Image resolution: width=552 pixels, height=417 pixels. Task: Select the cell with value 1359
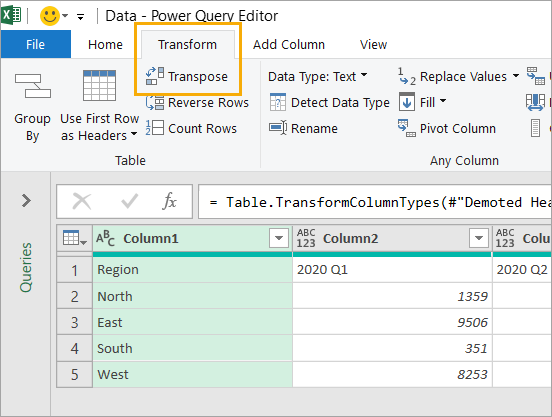click(x=392, y=296)
